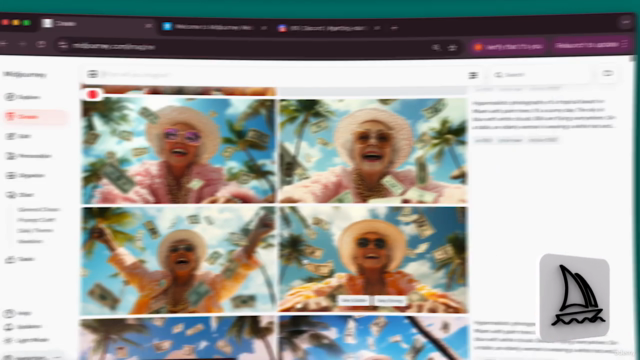This screenshot has height=360, width=640.
Task: Go back with the browser back arrow
Action: (x=5, y=43)
